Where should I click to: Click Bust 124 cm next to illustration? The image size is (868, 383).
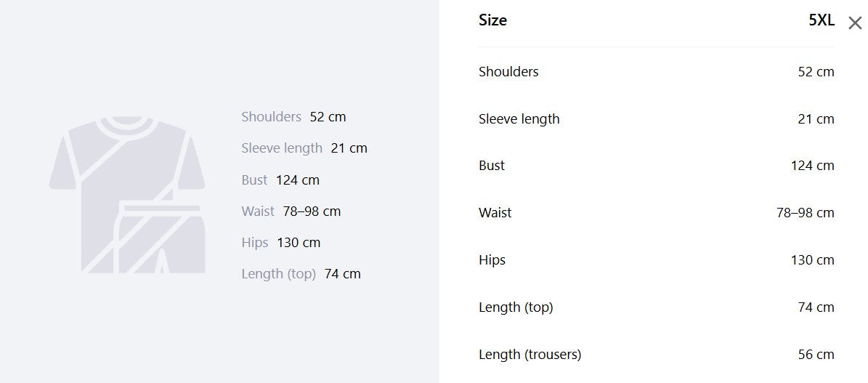point(280,180)
